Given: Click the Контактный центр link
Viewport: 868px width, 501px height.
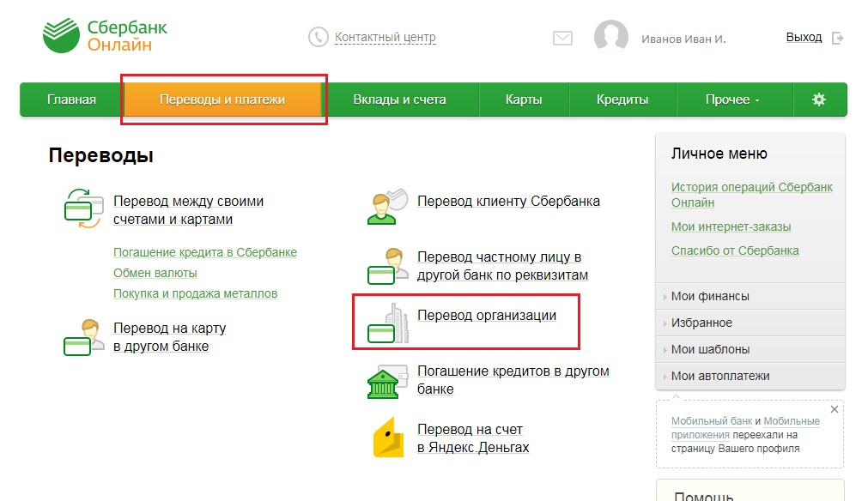Looking at the screenshot, I should pyautogui.click(x=385, y=38).
